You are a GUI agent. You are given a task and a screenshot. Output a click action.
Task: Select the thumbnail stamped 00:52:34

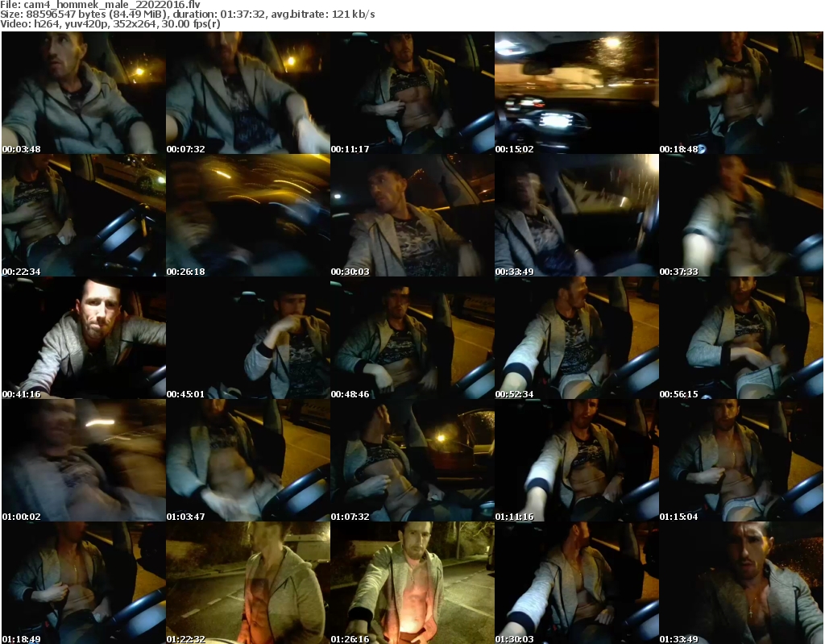(x=577, y=338)
